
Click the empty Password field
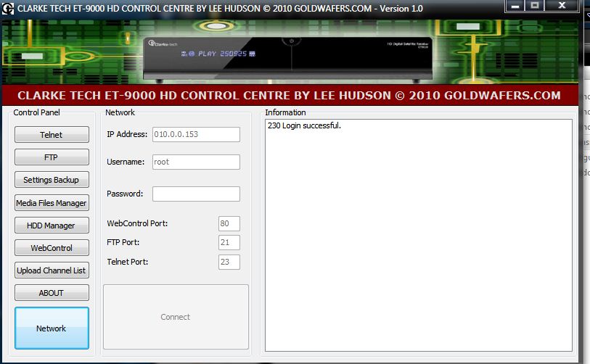click(196, 194)
